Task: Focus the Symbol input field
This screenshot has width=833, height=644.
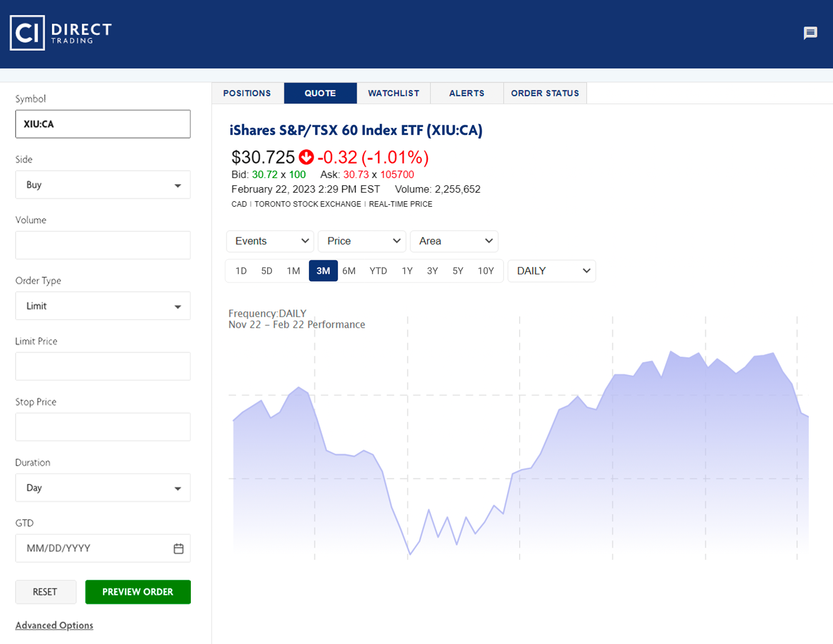Action: point(103,124)
